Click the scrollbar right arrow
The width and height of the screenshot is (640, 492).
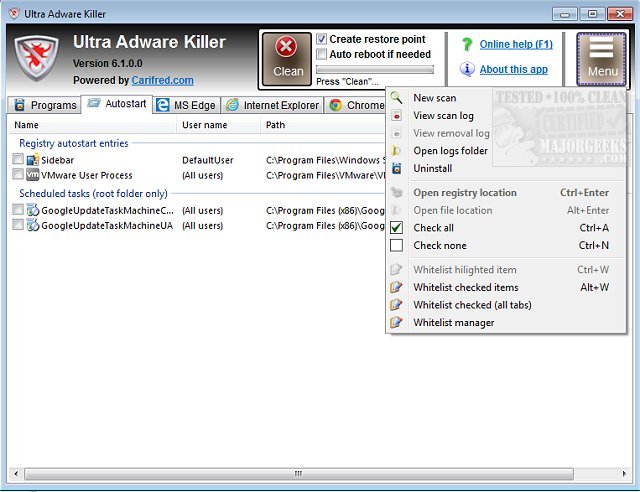624,474
